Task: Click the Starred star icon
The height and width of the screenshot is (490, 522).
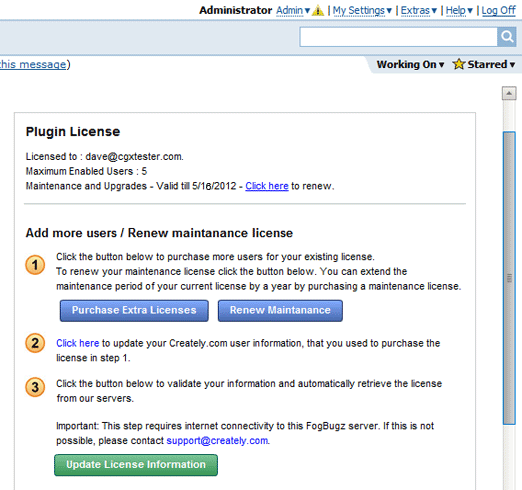Action: click(459, 64)
